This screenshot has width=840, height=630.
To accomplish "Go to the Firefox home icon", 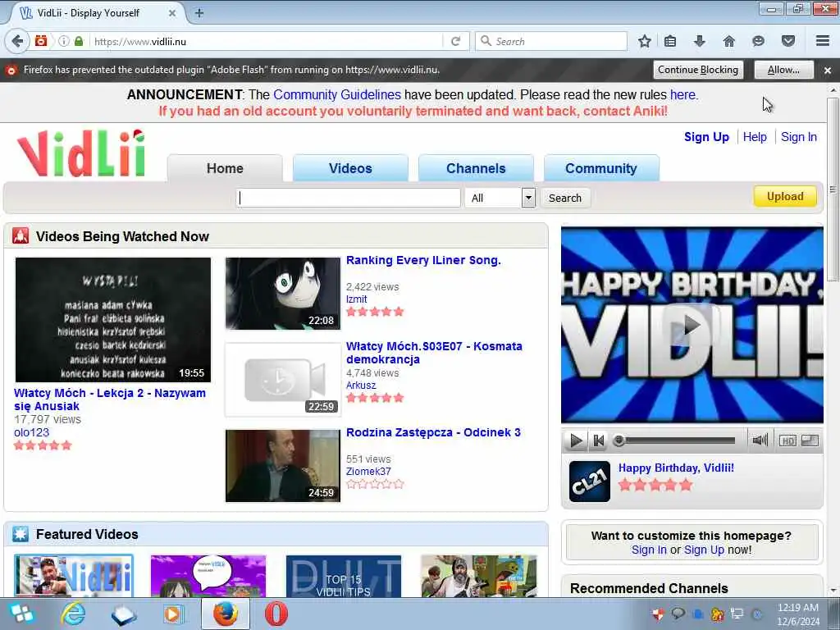I will coord(728,41).
